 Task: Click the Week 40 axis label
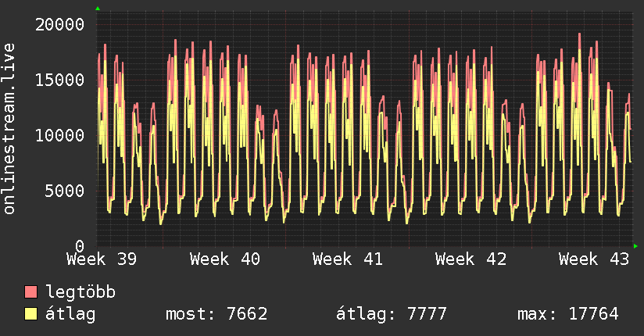pyautogui.click(x=224, y=259)
